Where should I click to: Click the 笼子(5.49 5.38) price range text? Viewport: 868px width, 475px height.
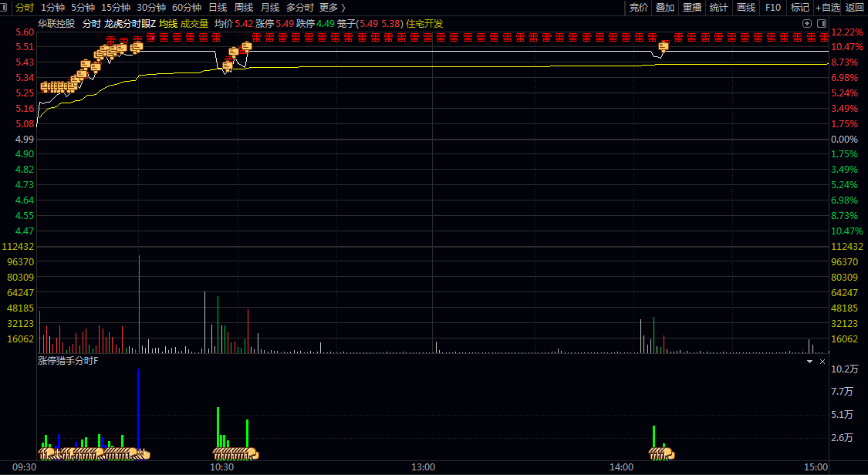370,23
